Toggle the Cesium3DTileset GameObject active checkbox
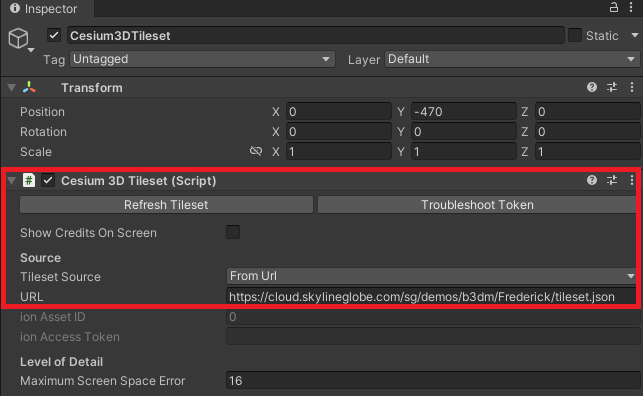Image resolution: width=643 pixels, height=396 pixels. pos(54,35)
